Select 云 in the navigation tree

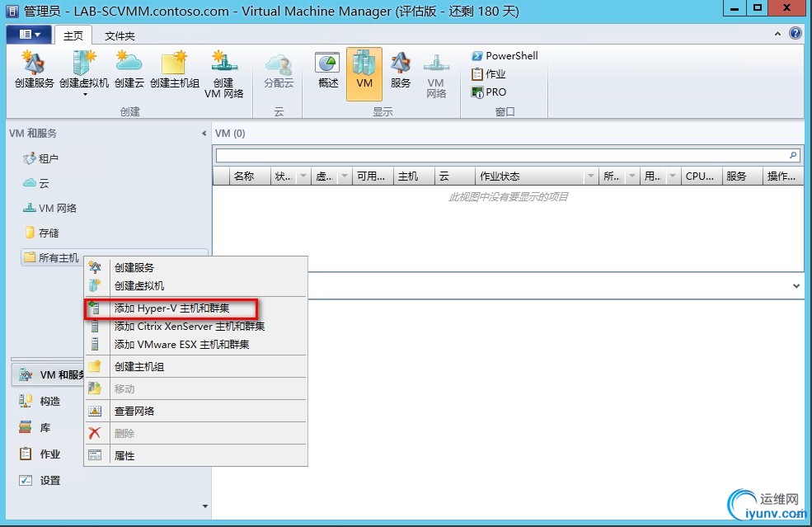coord(36,183)
